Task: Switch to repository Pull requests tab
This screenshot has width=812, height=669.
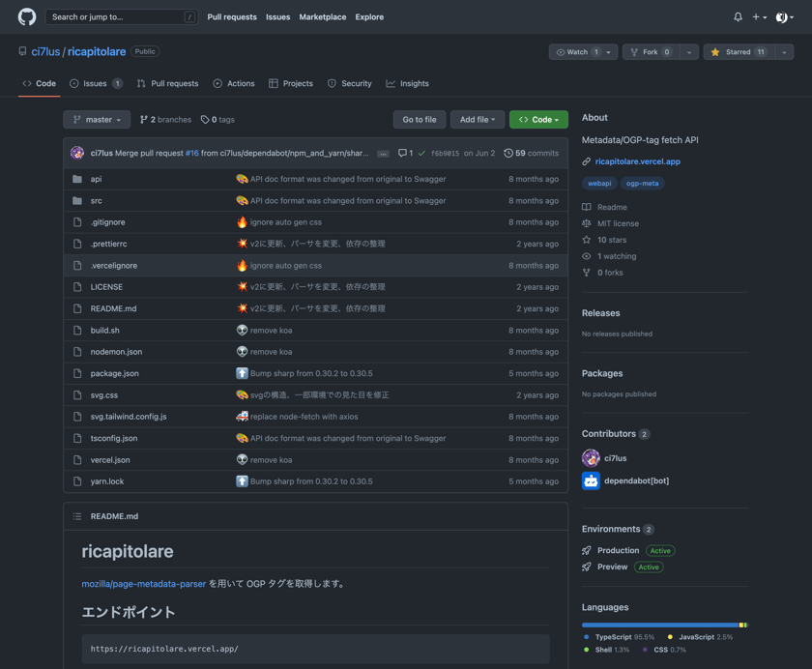Action: (168, 83)
